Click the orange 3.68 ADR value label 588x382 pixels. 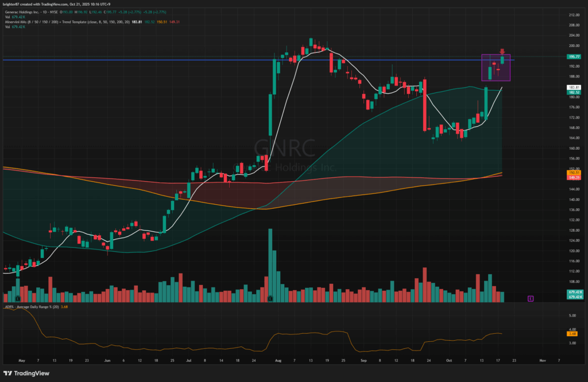coord(572,333)
